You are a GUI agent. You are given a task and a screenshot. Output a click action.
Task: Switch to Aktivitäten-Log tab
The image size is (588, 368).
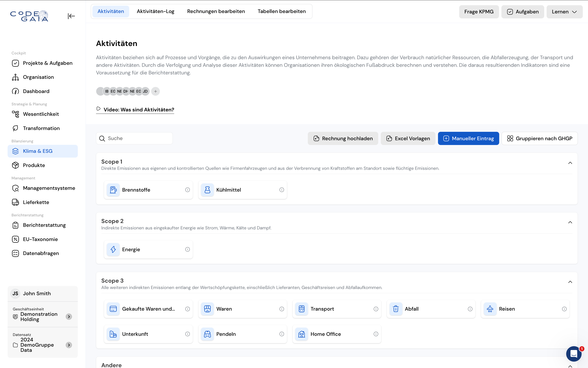(156, 11)
